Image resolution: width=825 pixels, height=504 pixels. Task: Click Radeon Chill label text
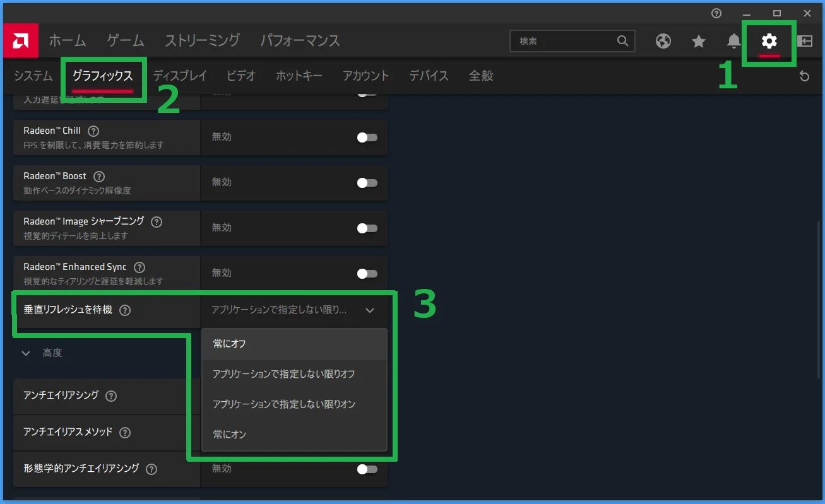pos(52,131)
